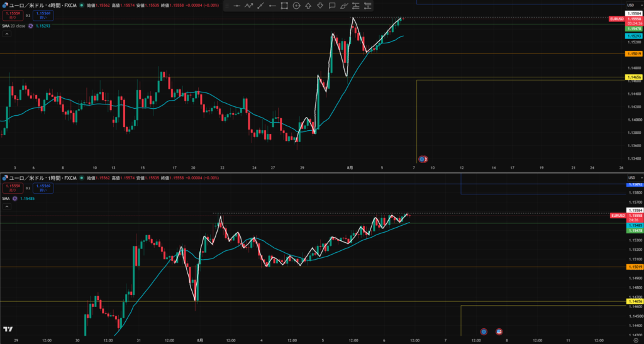Collapse the indicator legend on 1-hour chart

pos(6,206)
